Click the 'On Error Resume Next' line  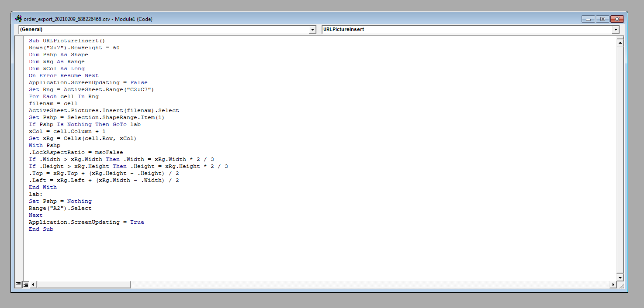pos(64,75)
